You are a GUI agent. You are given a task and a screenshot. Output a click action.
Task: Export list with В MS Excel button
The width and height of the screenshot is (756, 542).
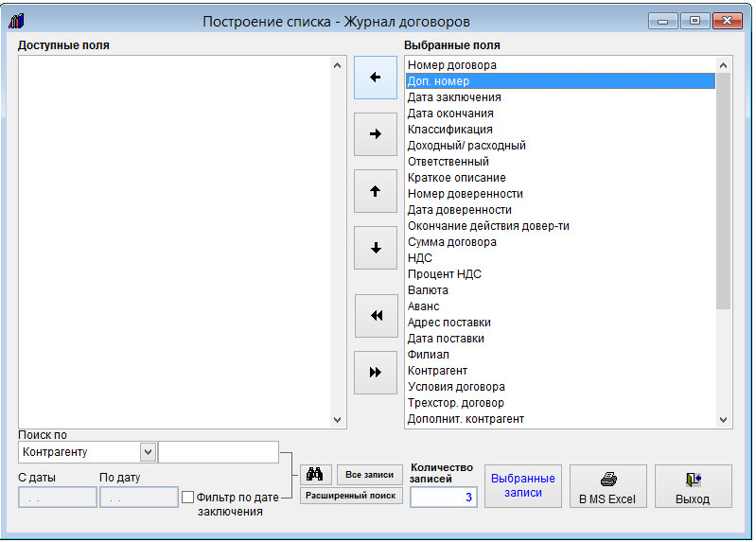coord(608,486)
